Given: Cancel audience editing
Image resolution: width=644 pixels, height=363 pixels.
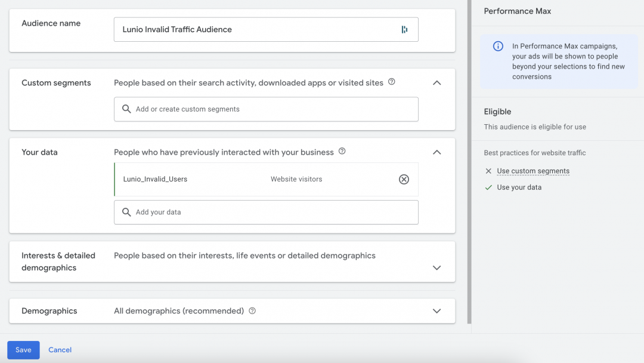Looking at the screenshot, I should pos(60,350).
